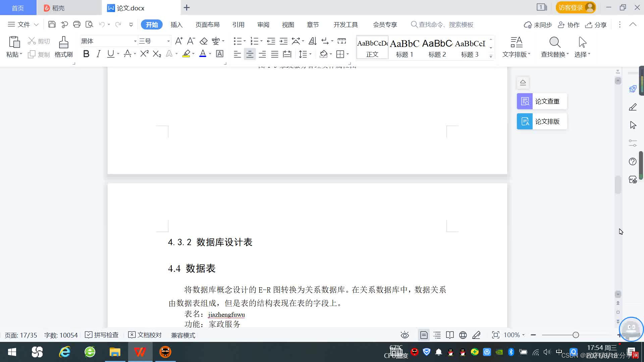Toggle italic formatting
This screenshot has width=644, height=362.
pyautogui.click(x=98, y=54)
